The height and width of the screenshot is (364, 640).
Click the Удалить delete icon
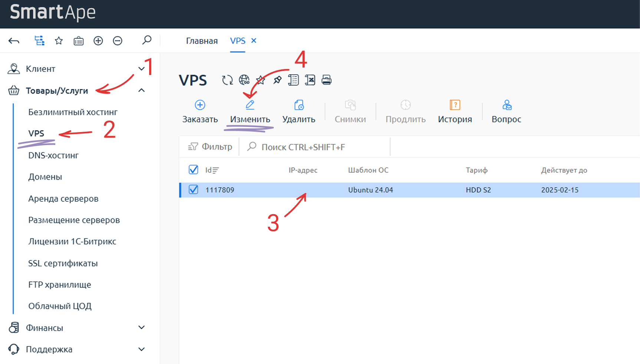(x=299, y=105)
